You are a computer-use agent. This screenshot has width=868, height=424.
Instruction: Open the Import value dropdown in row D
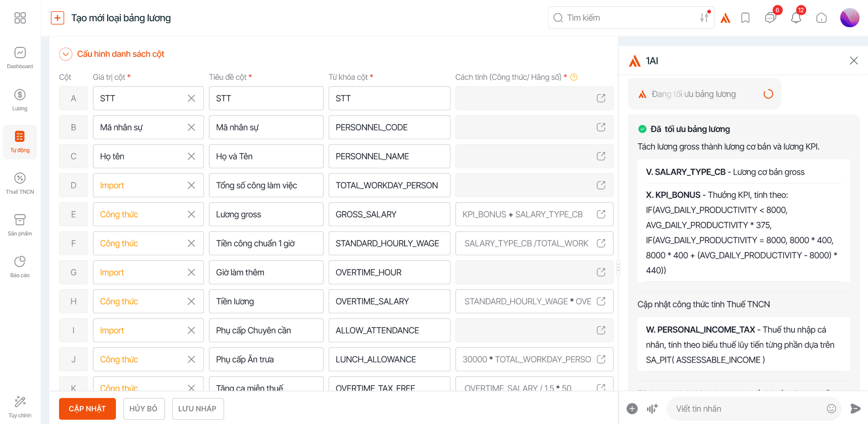pyautogui.click(x=148, y=185)
